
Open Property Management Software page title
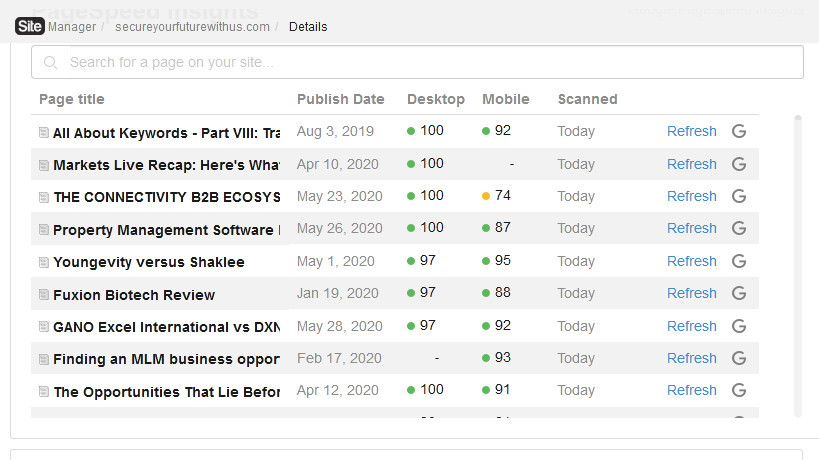(167, 230)
